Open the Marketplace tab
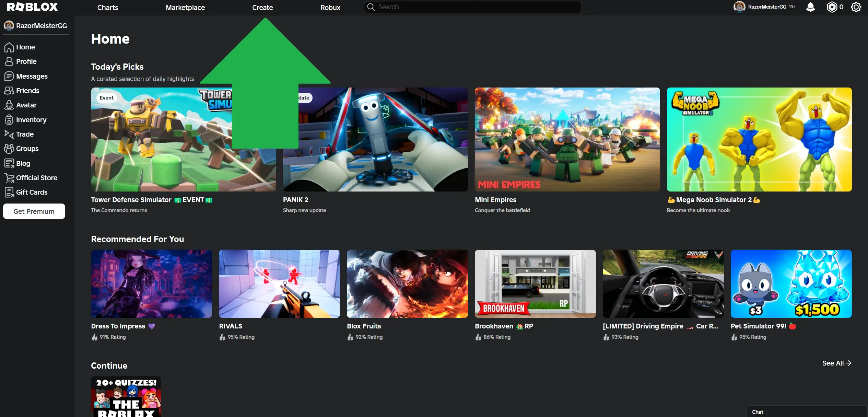This screenshot has width=868, height=417. point(185,8)
